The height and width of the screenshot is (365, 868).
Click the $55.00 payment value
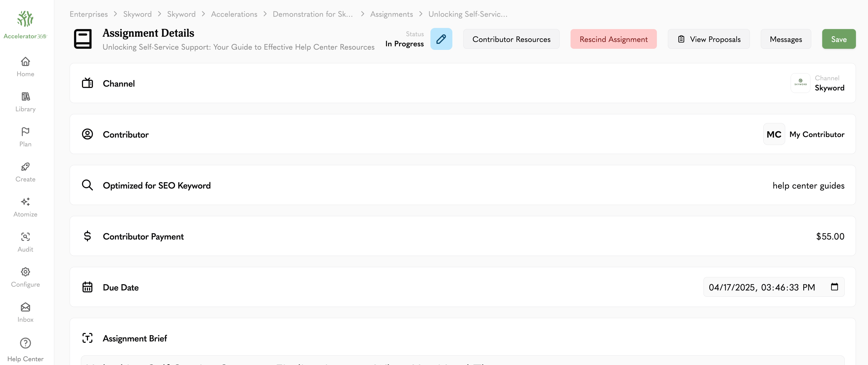830,236
